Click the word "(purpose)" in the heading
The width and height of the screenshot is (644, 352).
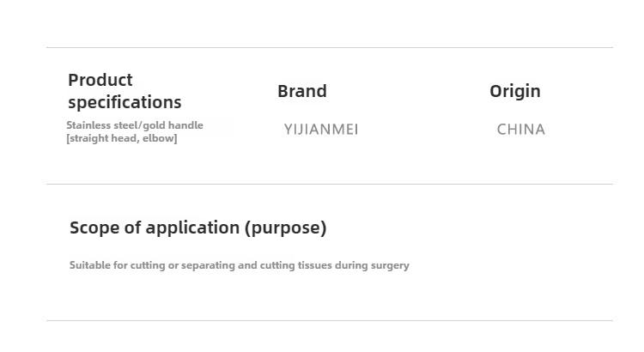(x=286, y=228)
